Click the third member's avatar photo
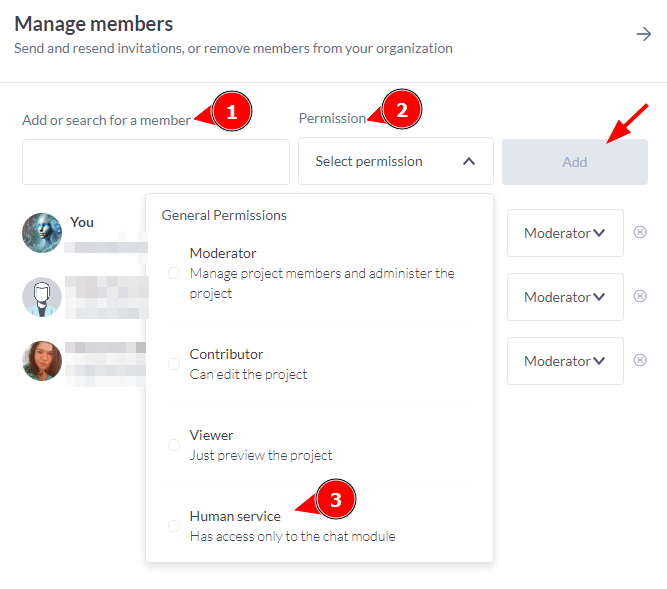The height and width of the screenshot is (589, 667). point(42,361)
